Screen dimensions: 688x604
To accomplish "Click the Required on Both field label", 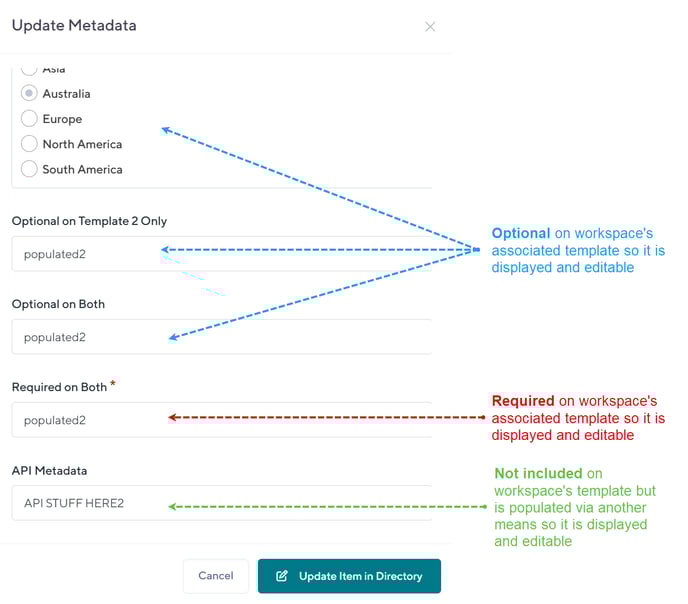I will click(x=59, y=387).
